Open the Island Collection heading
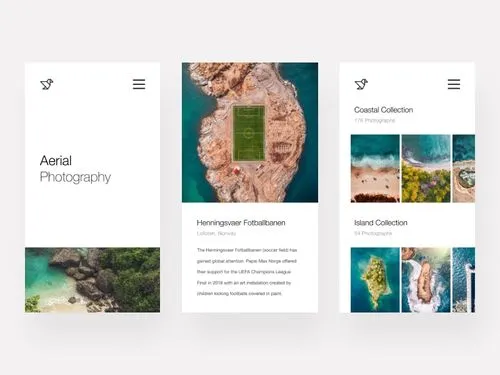Viewport: 500px width, 375px height. (381, 223)
